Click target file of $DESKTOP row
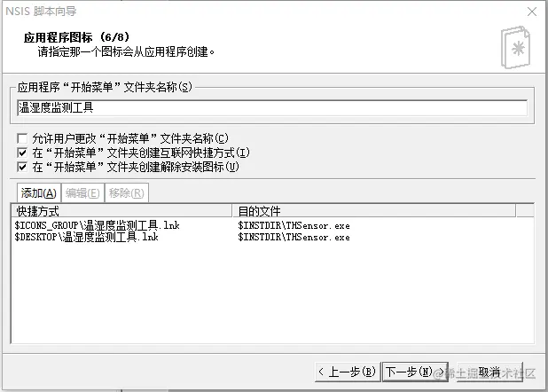This screenshot has height=392, width=548. (294, 237)
